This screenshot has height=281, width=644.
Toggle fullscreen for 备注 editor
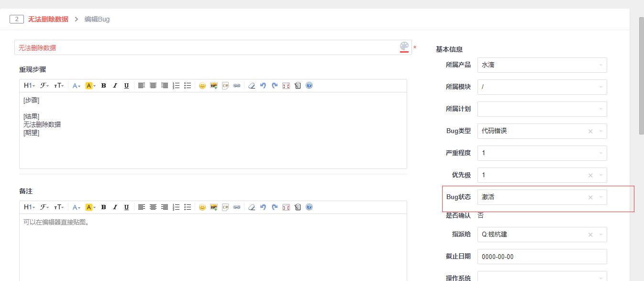coord(286,207)
